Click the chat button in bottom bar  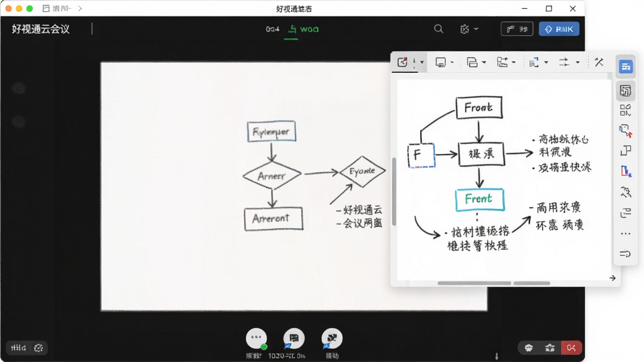click(x=294, y=338)
